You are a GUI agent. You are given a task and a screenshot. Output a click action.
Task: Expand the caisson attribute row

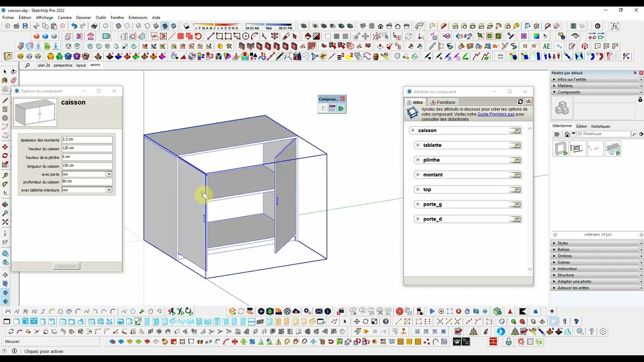point(413,130)
